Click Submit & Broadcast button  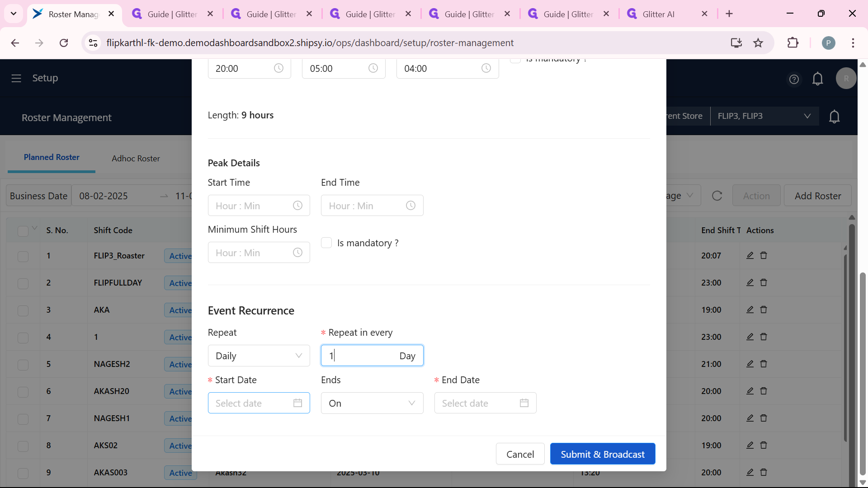[x=603, y=454]
